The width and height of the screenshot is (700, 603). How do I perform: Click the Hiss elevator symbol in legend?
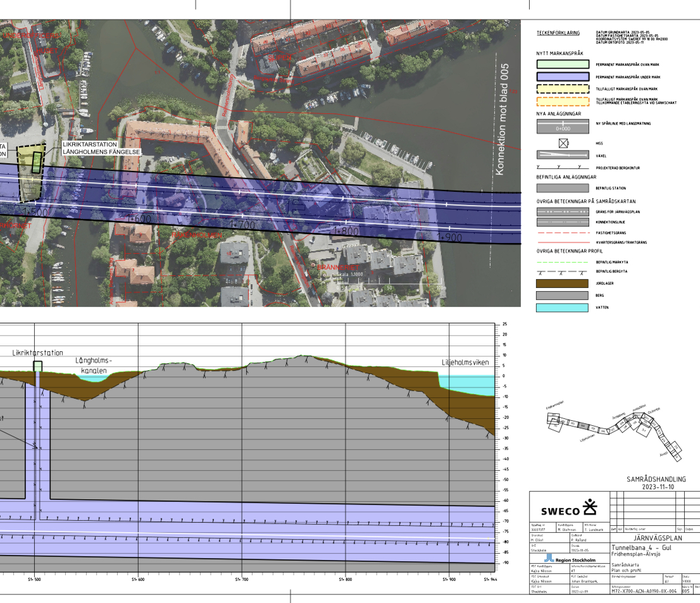click(563, 143)
